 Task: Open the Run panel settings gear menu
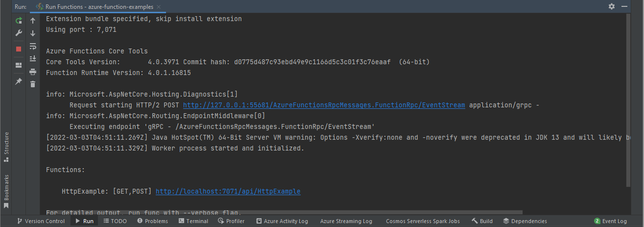pyautogui.click(x=611, y=6)
